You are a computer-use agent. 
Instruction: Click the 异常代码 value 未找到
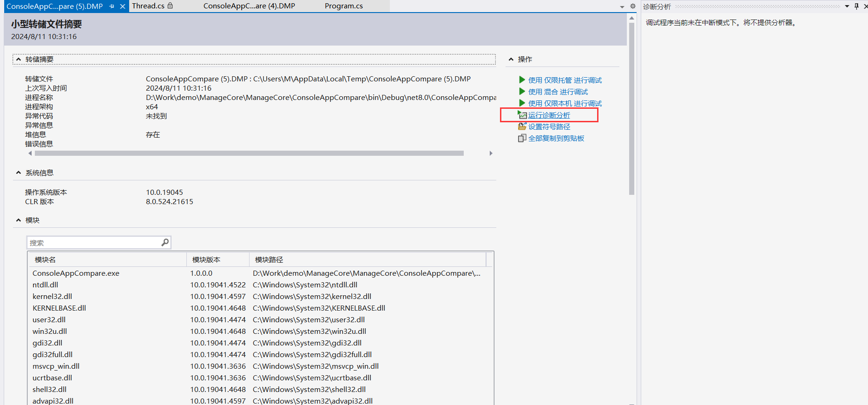[156, 116]
